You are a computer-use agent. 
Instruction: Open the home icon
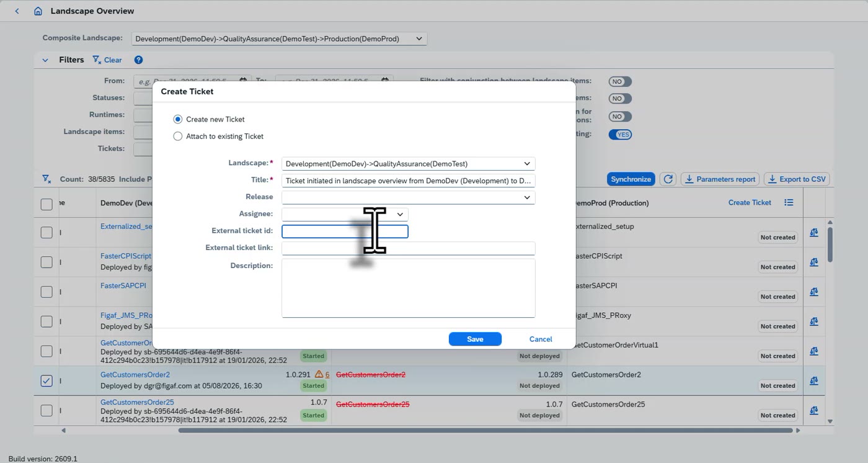pos(38,11)
